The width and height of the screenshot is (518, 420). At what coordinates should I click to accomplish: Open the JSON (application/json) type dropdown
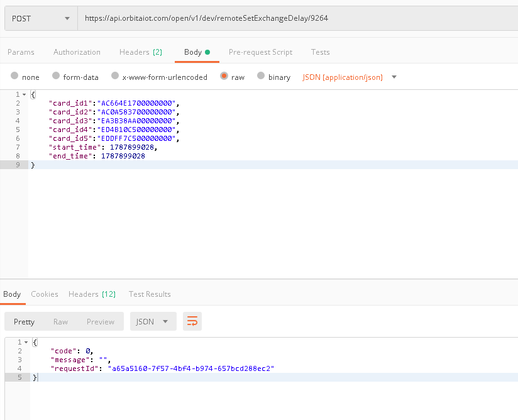tap(349, 77)
